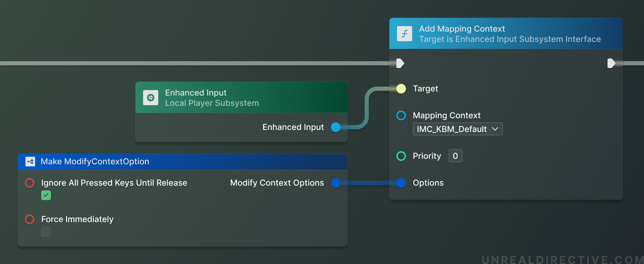The image size is (644, 264).
Task: Click the struct icon on Make ModifyContextOption
Action: pyautogui.click(x=30, y=162)
